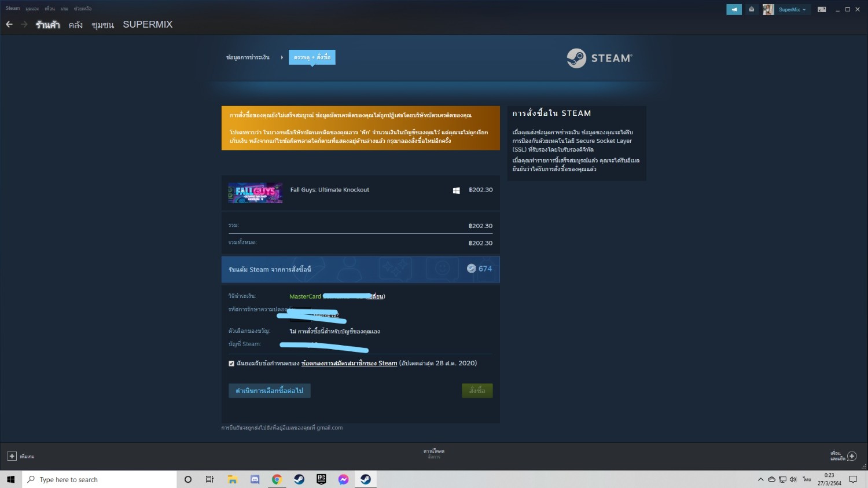Open Discord from taskbar
868x488 pixels.
(255, 479)
